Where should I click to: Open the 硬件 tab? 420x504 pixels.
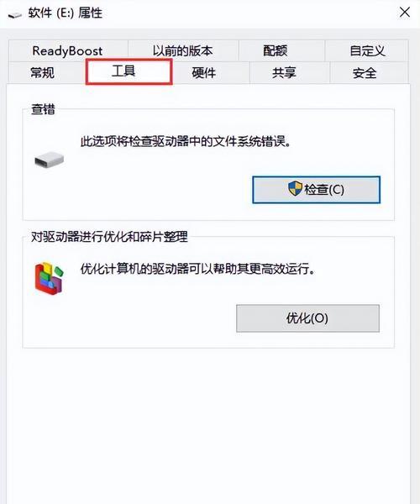[204, 73]
